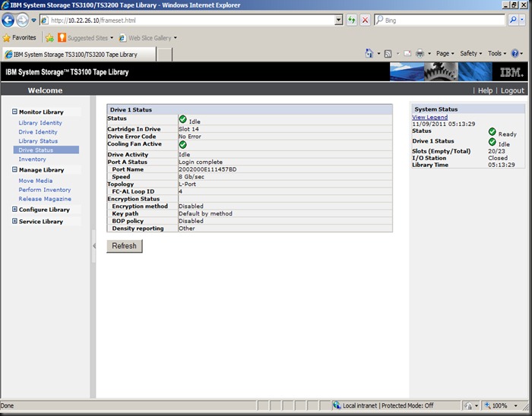The height and width of the screenshot is (416, 532).
Task: Go forward with browser Forward arrow
Action: (22, 20)
